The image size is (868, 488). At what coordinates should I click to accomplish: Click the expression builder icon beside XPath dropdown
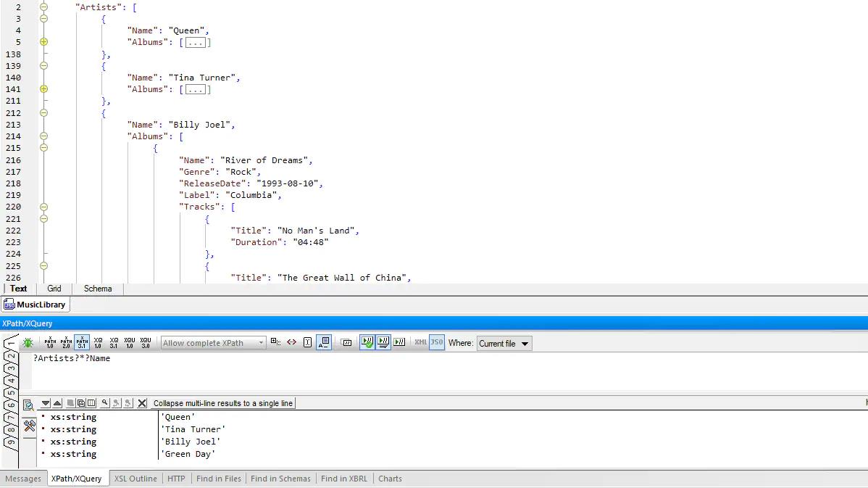point(275,342)
